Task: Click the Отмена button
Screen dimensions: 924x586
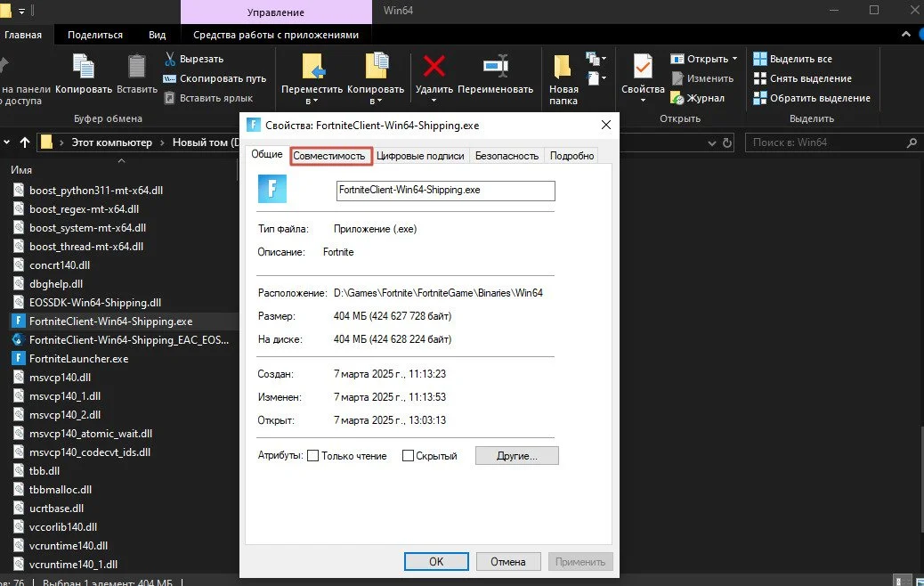Action: (508, 562)
